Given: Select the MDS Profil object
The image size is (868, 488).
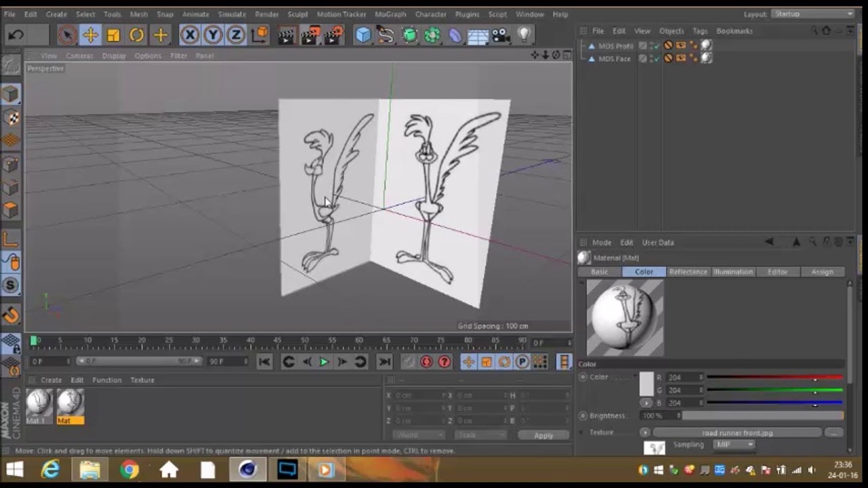Looking at the screenshot, I should tap(615, 46).
